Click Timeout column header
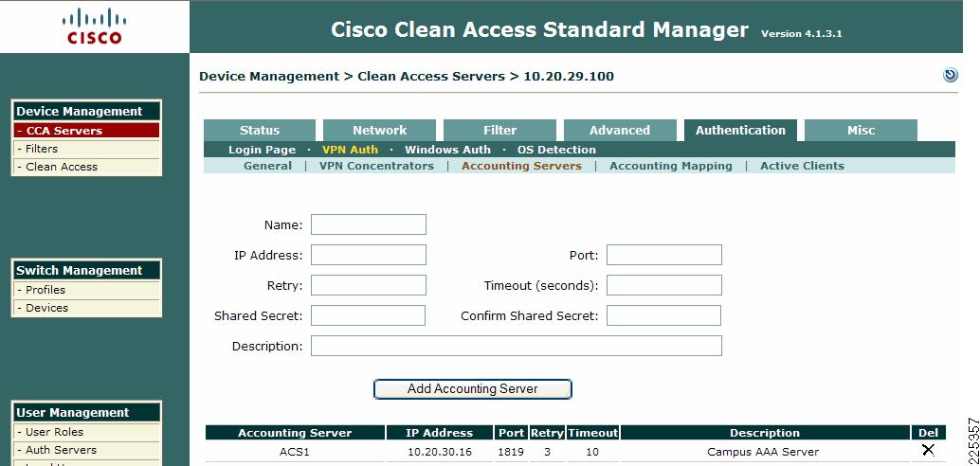 (x=592, y=433)
